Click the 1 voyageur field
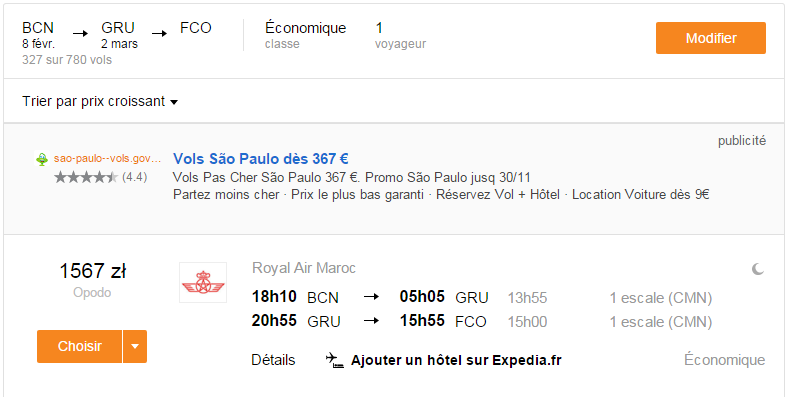 [400, 34]
